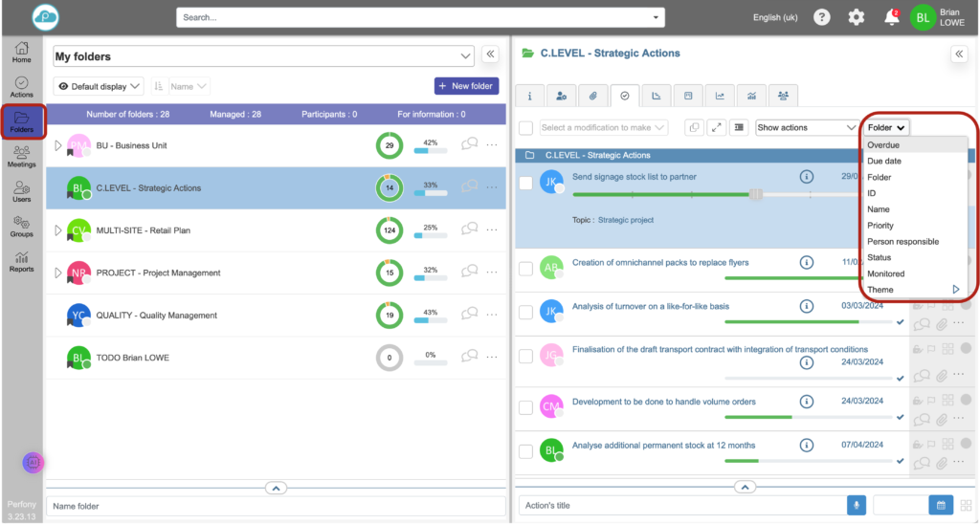Screen dimensions: 980x524
Task: Click info icon for 'Send signage stock list'
Action: click(806, 177)
